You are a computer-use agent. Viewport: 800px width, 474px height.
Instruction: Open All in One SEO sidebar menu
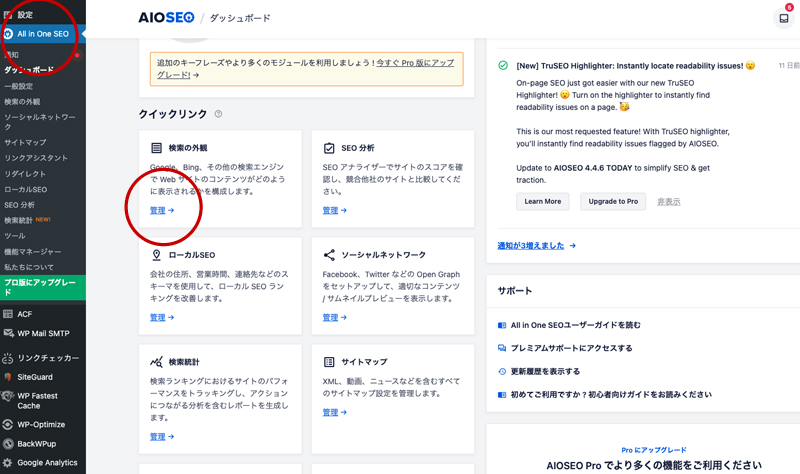coord(43,34)
